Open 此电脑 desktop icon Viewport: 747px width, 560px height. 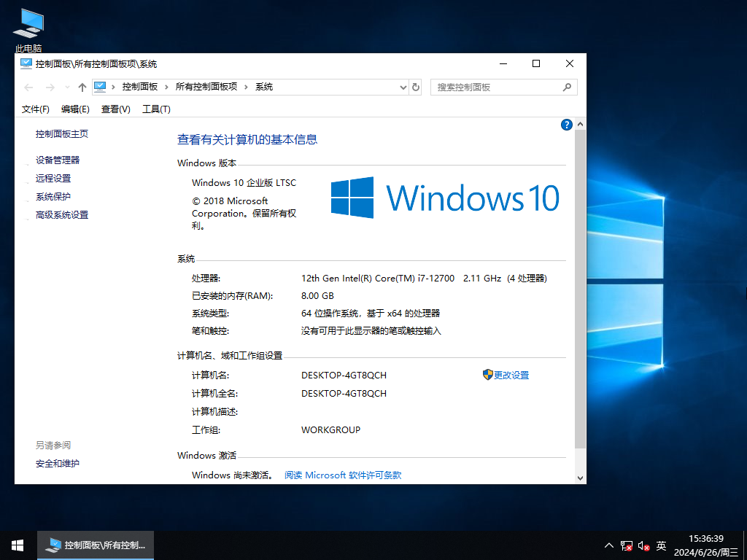[x=28, y=24]
